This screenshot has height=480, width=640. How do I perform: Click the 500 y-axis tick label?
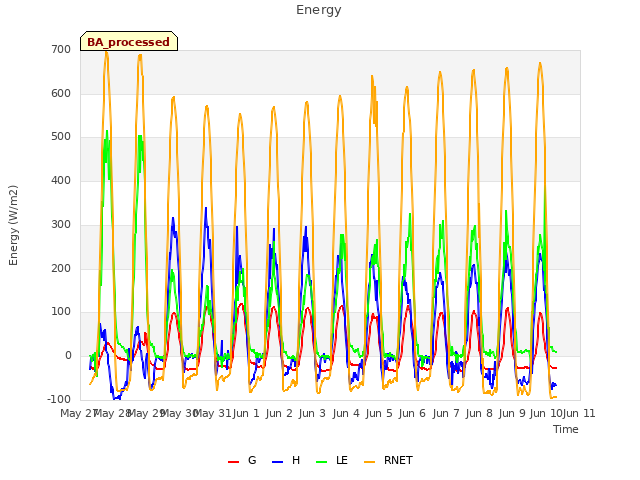pos(61,137)
